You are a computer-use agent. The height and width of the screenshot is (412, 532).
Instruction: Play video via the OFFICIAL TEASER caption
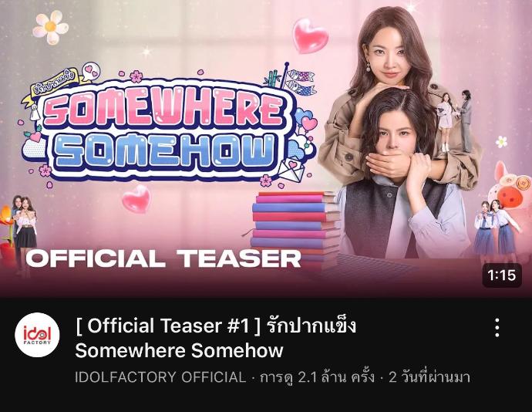(163, 259)
